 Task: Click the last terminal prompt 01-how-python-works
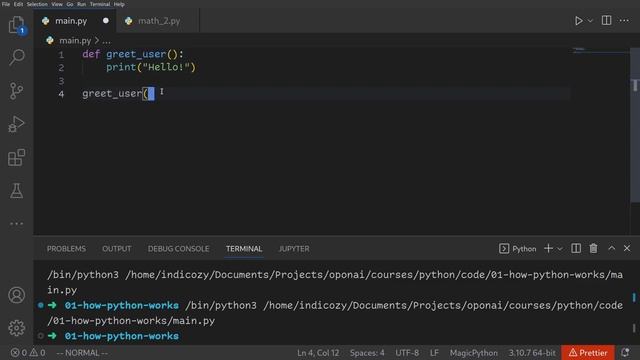point(121,336)
